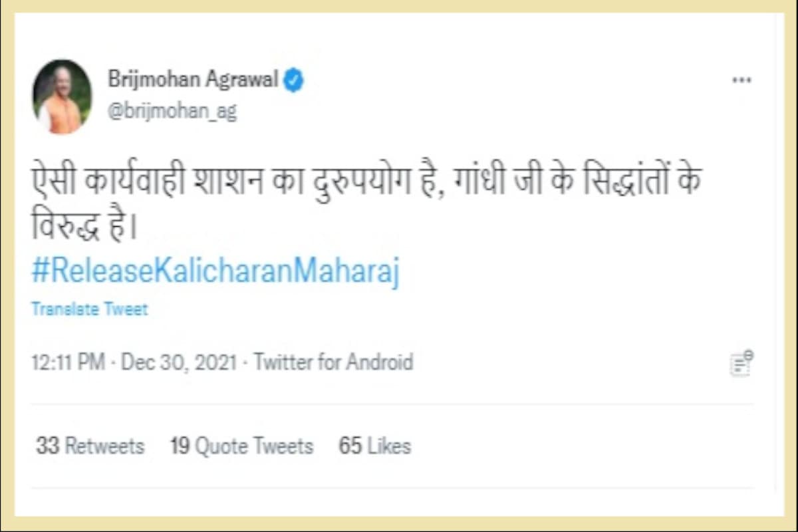Select the display name Brijmohan Agrawal
This screenshot has height=532, width=798.
pos(193,78)
